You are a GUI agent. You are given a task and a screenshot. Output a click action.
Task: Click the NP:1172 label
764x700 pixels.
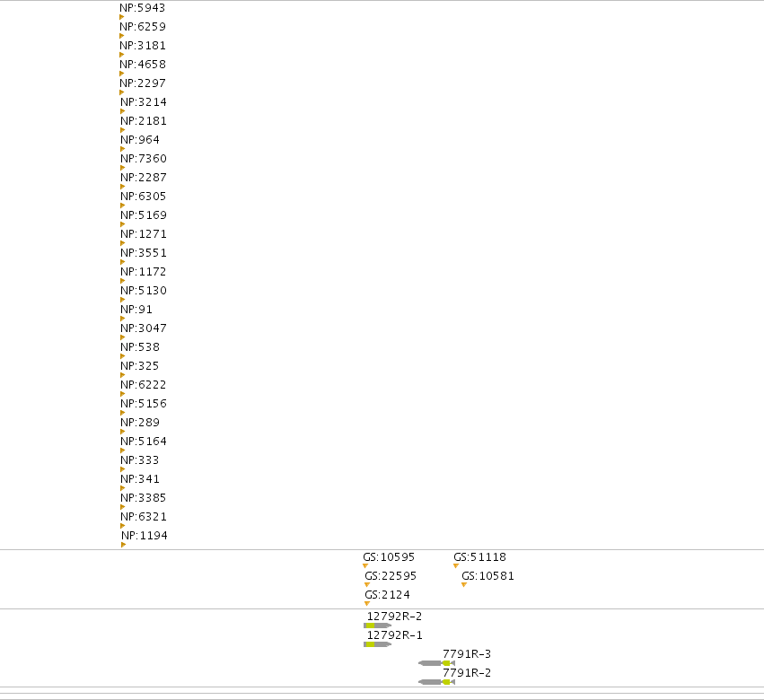144,272
